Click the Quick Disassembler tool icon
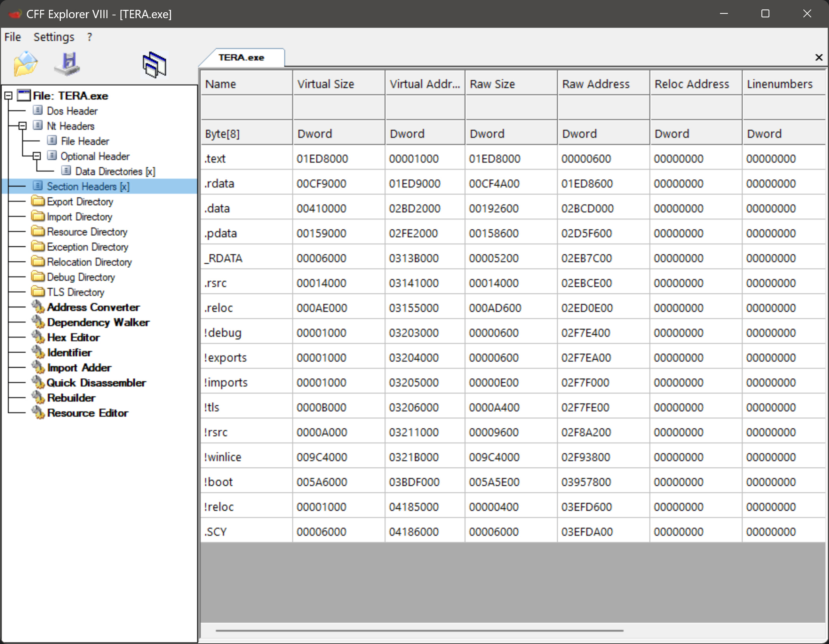The height and width of the screenshot is (644, 829). coord(38,382)
